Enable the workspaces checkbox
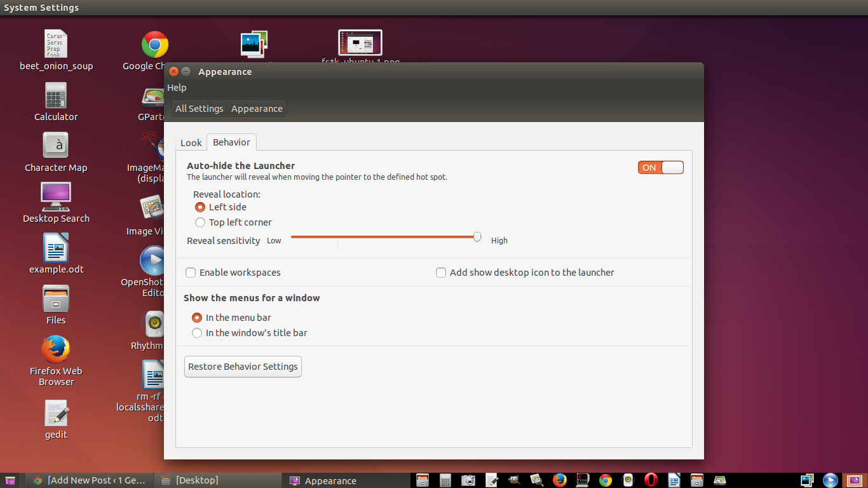The height and width of the screenshot is (488, 868). tap(191, 273)
